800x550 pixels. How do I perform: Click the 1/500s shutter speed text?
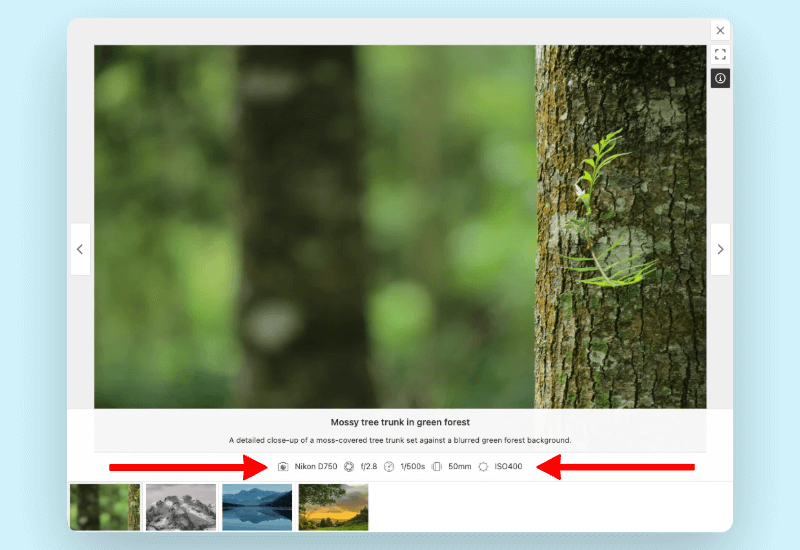[412, 467]
